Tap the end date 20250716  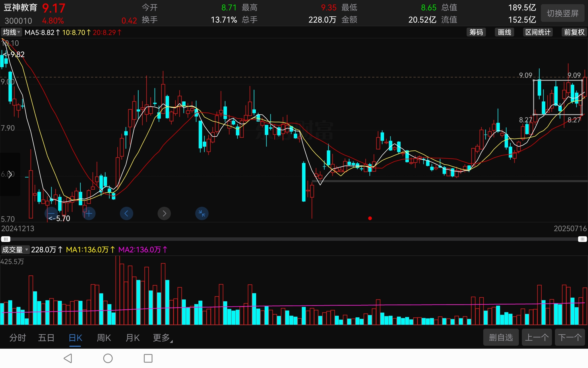(x=570, y=229)
